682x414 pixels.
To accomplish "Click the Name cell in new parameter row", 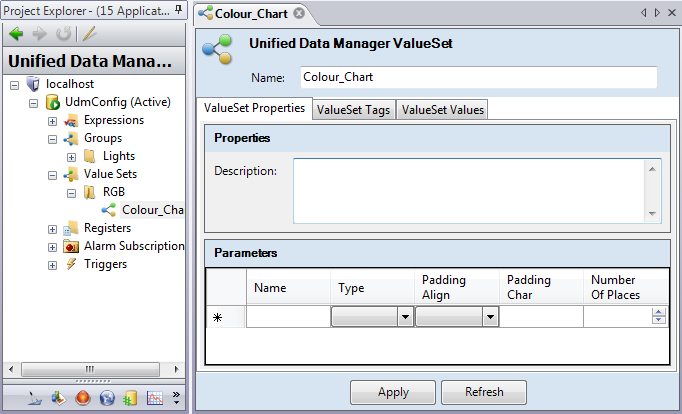I will click(x=288, y=317).
